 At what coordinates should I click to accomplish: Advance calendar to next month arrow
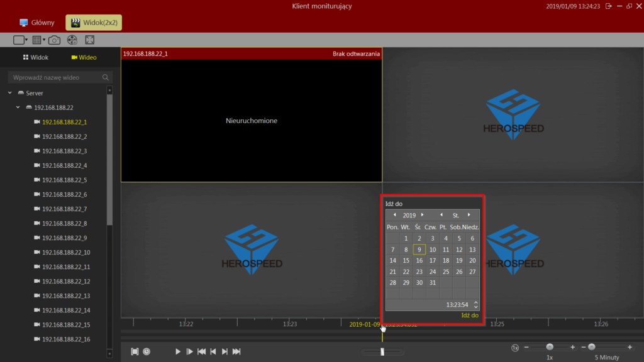469,215
